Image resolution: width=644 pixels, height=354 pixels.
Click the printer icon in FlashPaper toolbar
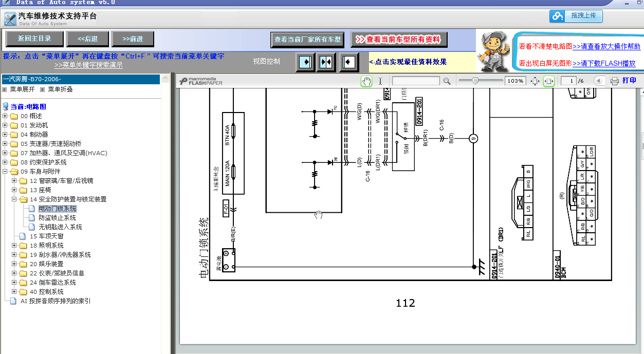[615, 81]
